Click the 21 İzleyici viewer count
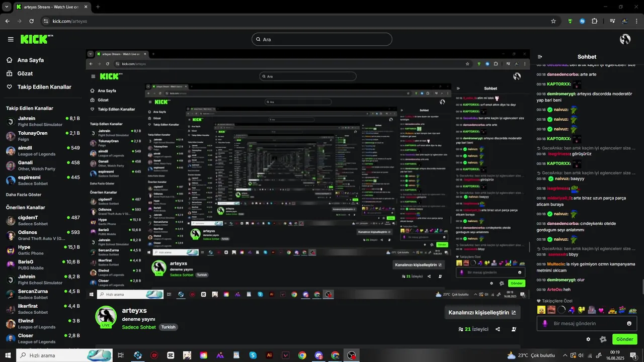The width and height of the screenshot is (644, 362). tap(473, 329)
